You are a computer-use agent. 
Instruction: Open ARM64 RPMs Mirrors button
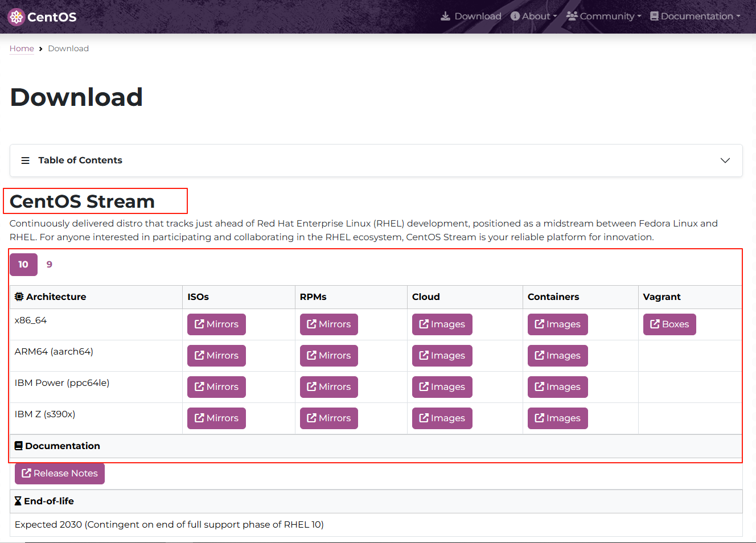click(x=329, y=356)
